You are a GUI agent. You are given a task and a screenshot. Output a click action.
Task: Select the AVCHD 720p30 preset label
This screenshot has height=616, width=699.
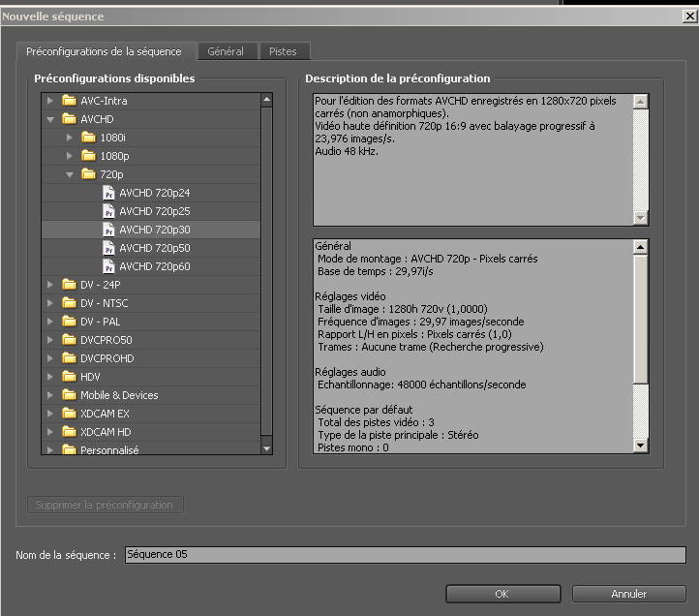click(155, 230)
